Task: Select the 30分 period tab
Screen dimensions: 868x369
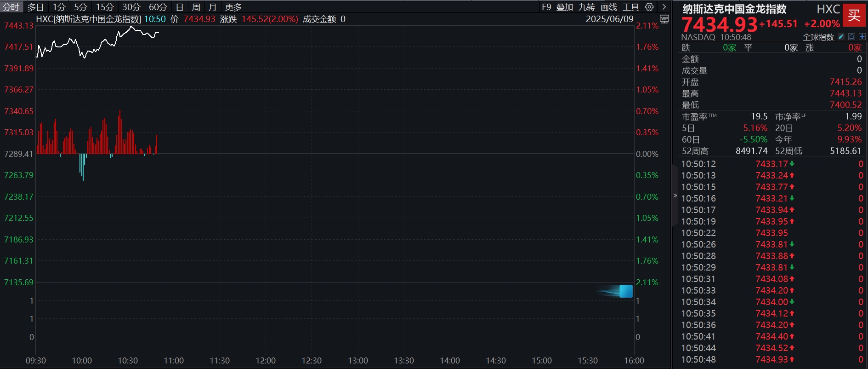Action: tap(131, 7)
